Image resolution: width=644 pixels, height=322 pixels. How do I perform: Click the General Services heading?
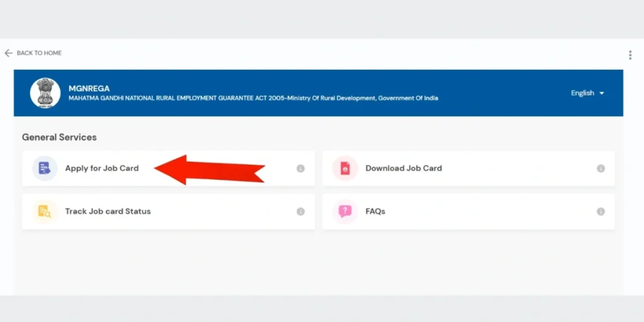[59, 137]
